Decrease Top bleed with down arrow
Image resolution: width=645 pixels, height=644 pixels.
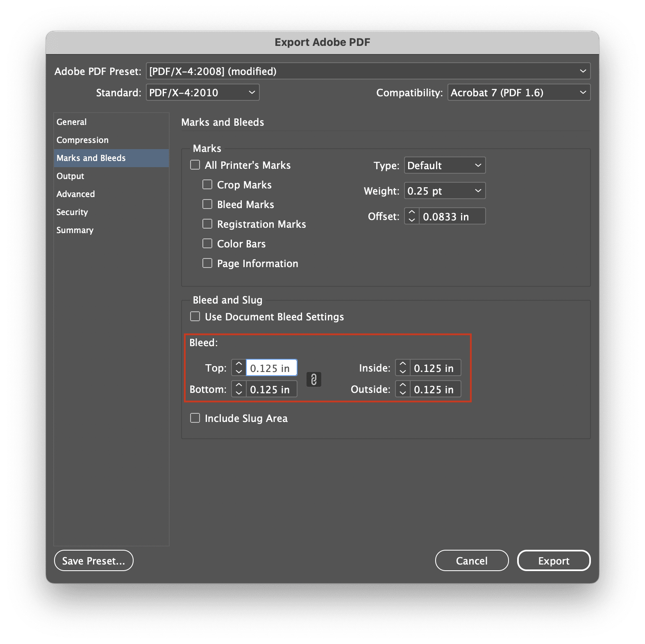tap(239, 372)
